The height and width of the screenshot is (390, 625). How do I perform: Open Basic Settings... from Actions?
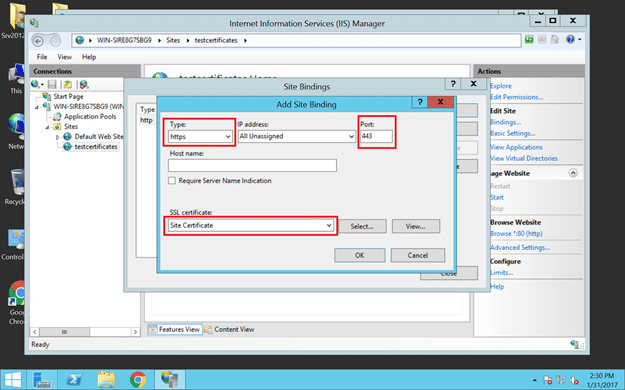[513, 133]
